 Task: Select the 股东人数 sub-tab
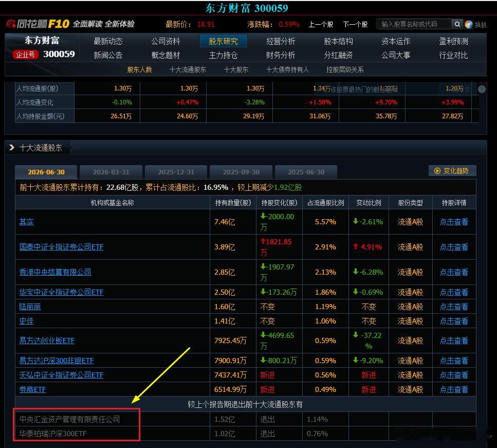click(139, 69)
